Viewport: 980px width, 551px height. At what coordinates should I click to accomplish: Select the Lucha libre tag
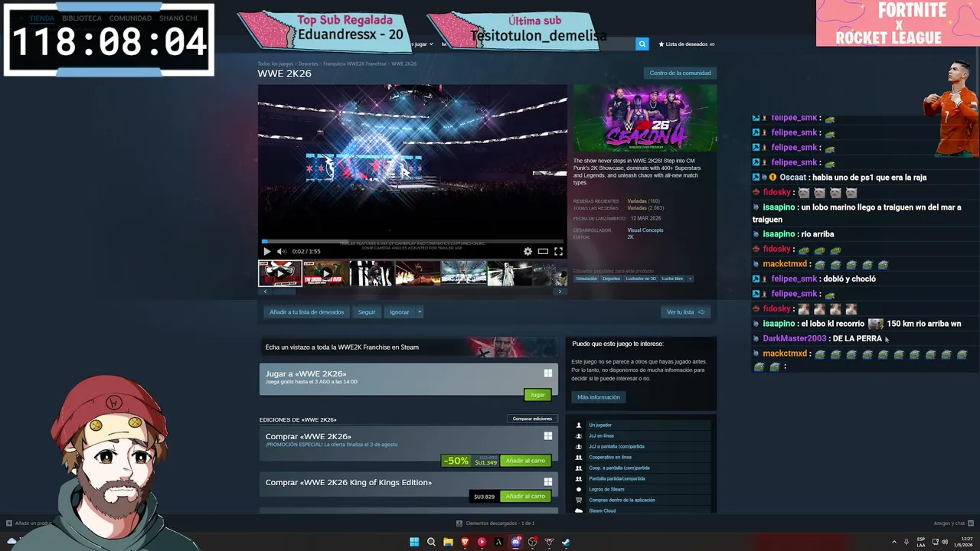[673, 279]
